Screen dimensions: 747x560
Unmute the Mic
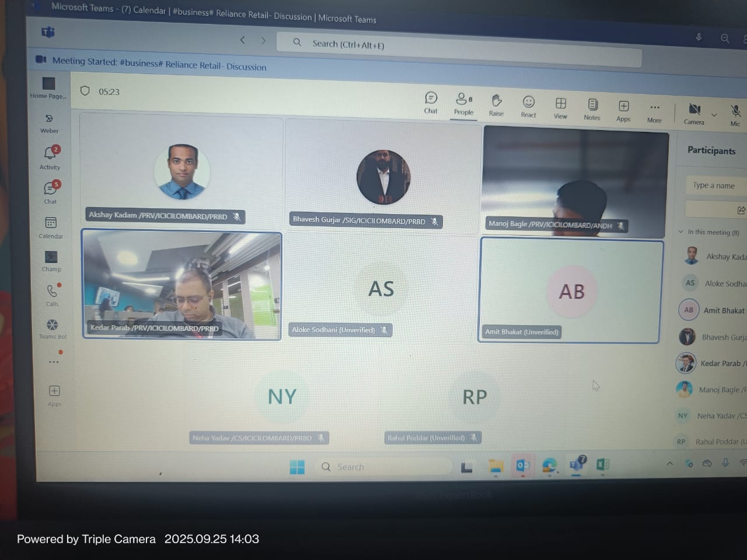pos(735,114)
